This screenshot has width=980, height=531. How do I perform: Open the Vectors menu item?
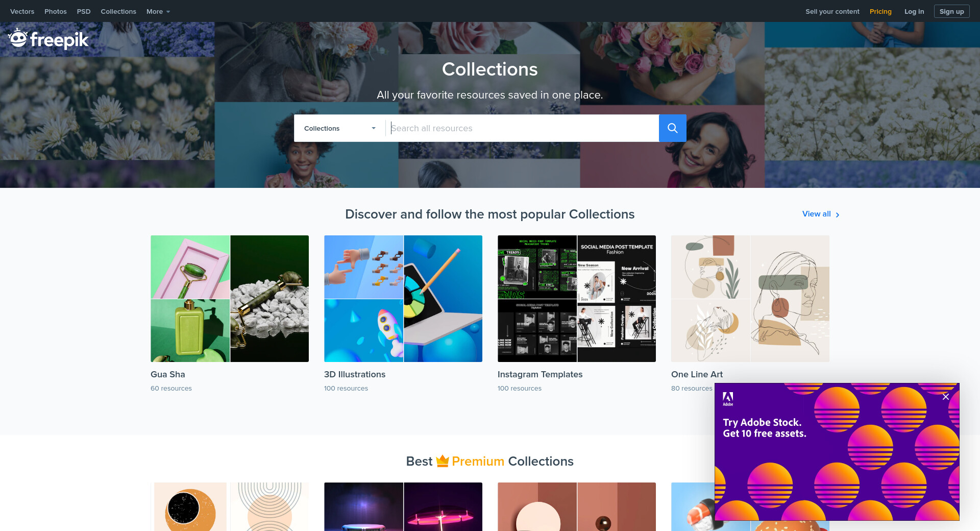point(22,11)
